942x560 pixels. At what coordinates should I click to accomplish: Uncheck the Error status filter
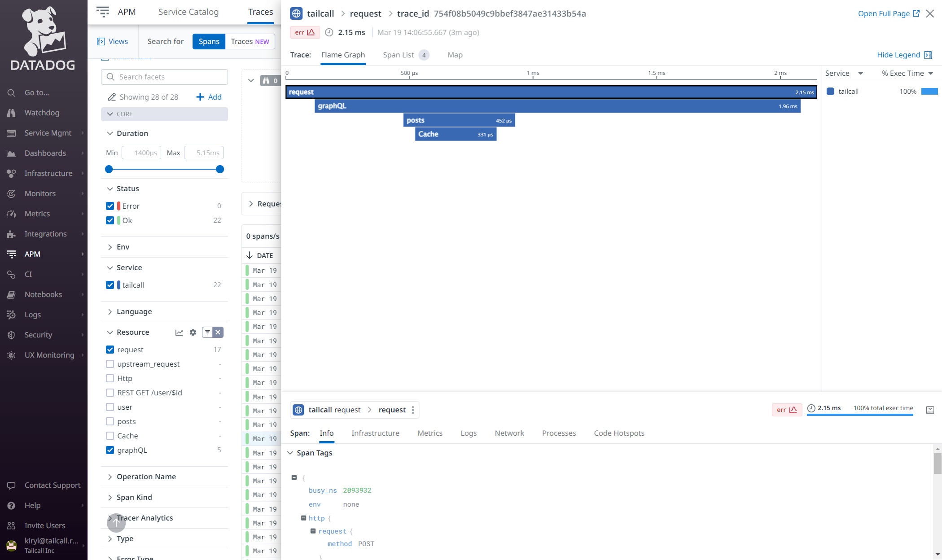pos(110,206)
